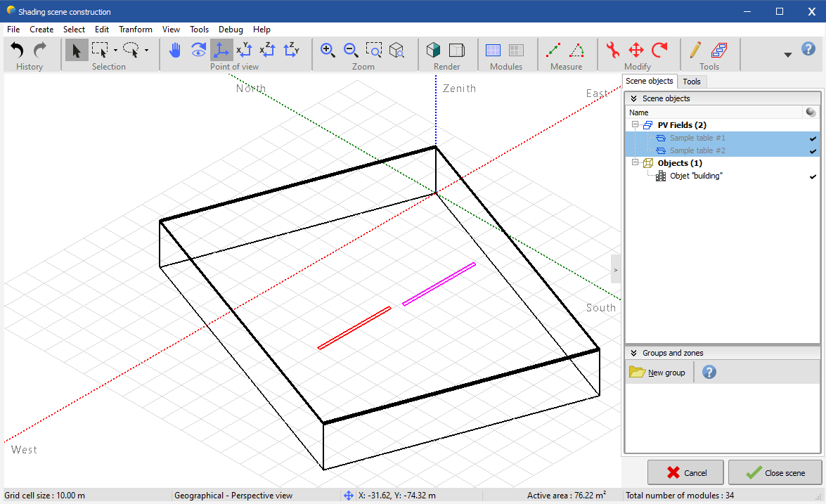
Task: Open the File menu
Action: [x=13, y=30]
